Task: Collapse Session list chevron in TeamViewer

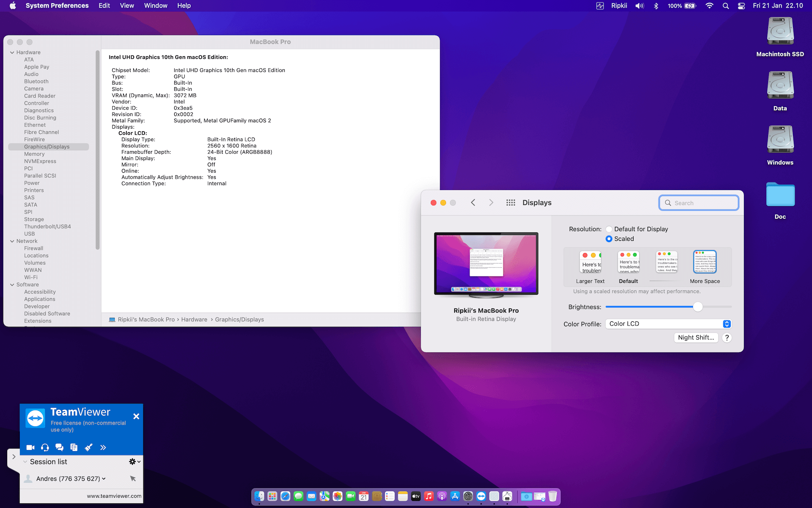Action: [x=25, y=462]
